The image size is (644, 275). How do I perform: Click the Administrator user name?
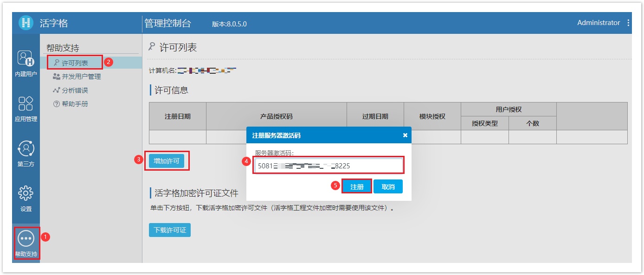coord(599,23)
